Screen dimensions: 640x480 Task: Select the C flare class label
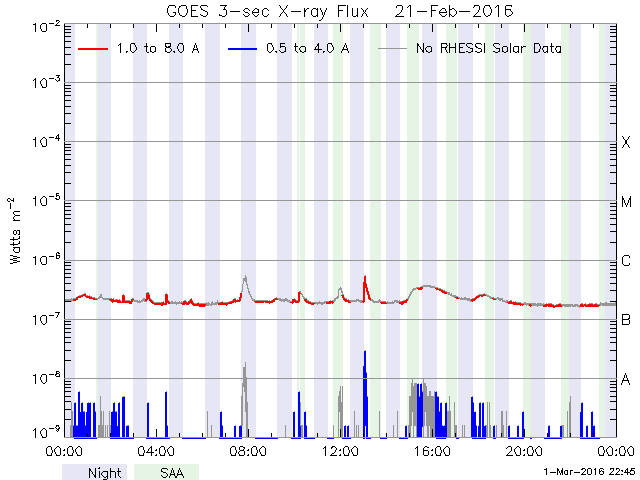[626, 261]
